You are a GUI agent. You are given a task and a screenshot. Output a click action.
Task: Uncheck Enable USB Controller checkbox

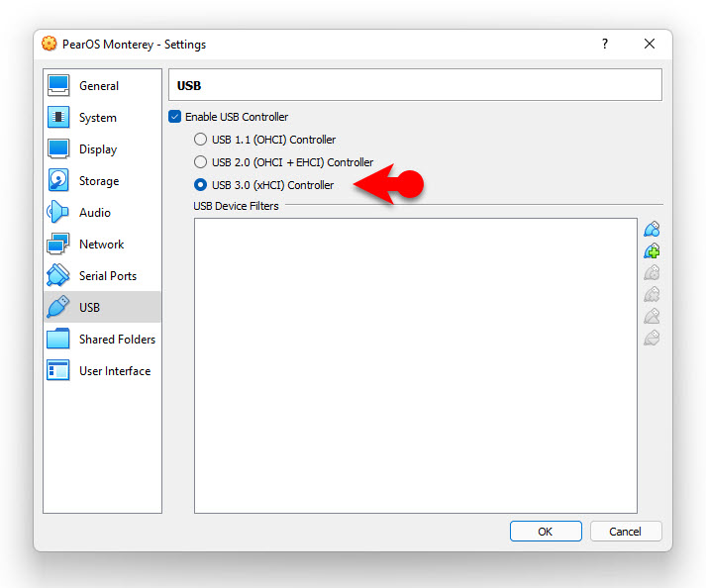point(174,117)
